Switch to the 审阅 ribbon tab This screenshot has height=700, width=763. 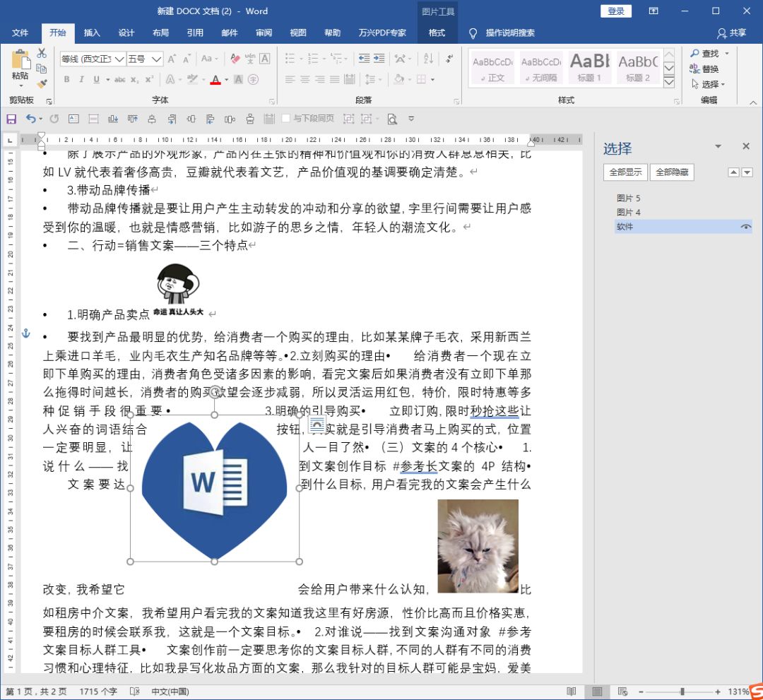(x=264, y=32)
